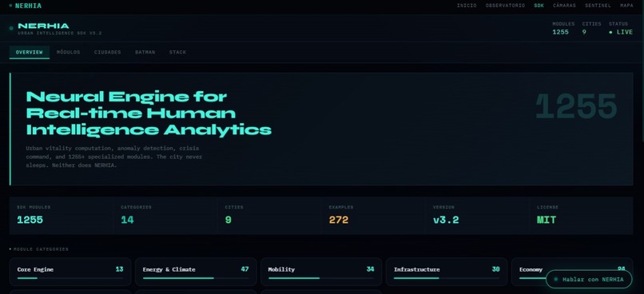The image size is (644, 294).
Task: Go to OBSERVATORIO in top navigation
Action: point(505,6)
